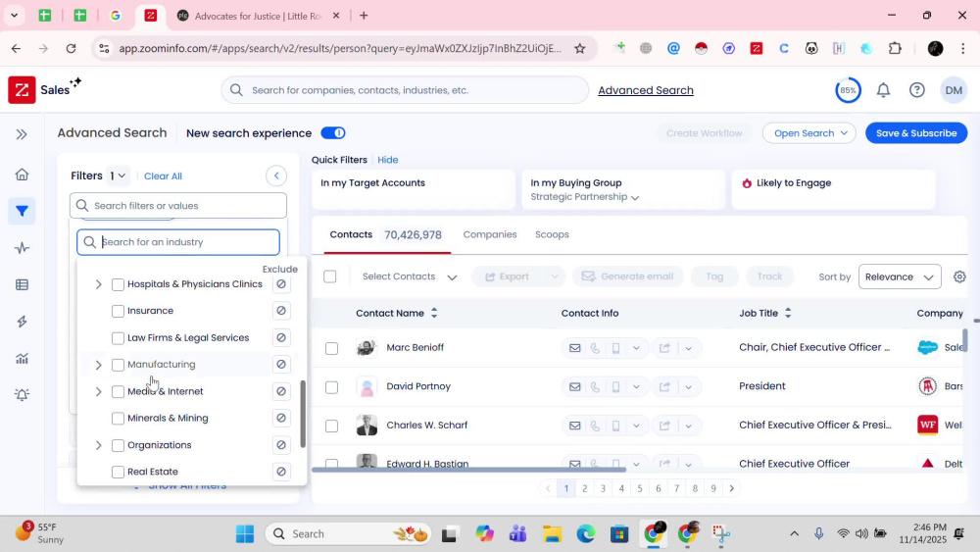Open the Select Contacts dropdown
This screenshot has height=552, width=980.
[x=410, y=276]
